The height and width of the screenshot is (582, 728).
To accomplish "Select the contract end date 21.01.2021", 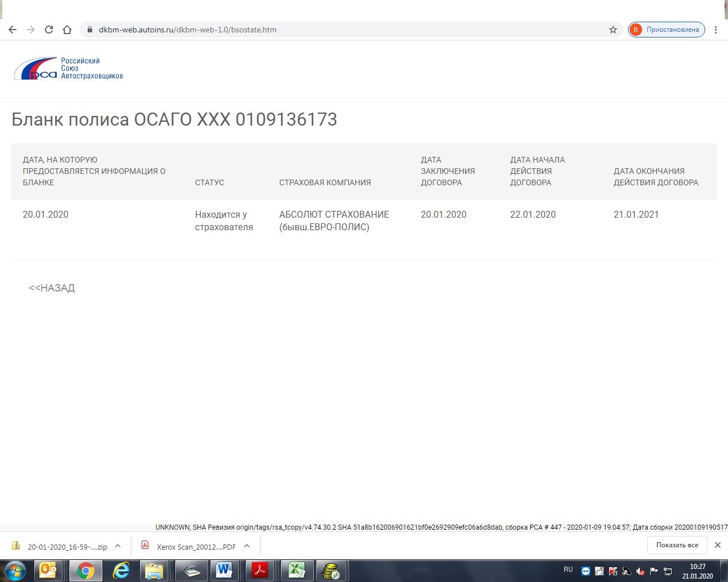I will pos(636,214).
